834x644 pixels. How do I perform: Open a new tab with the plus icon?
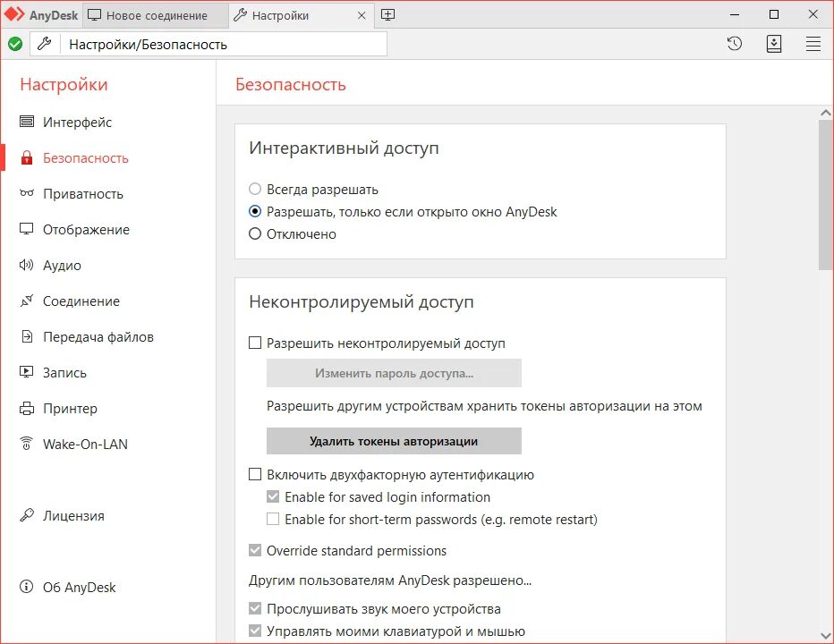[388, 15]
